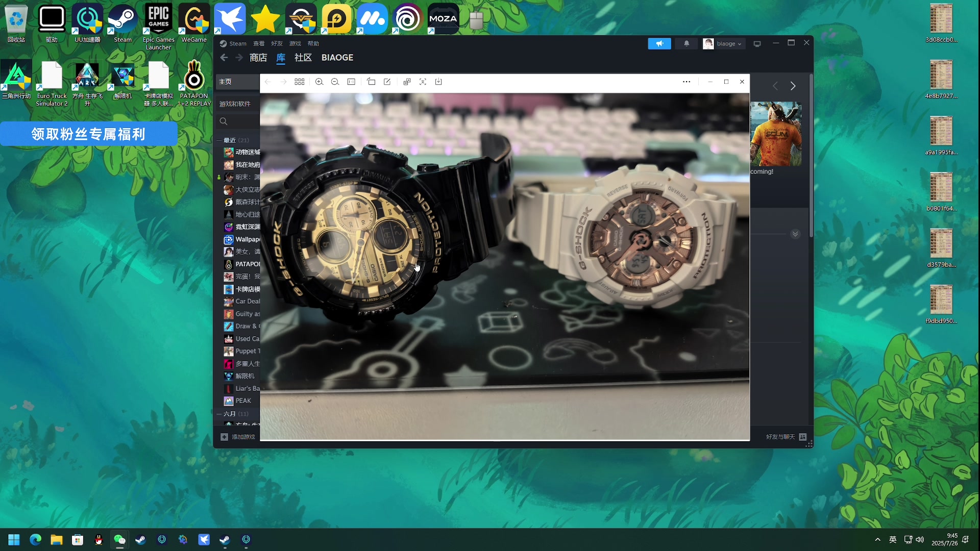Click the 主页 home button in library

tap(238, 82)
